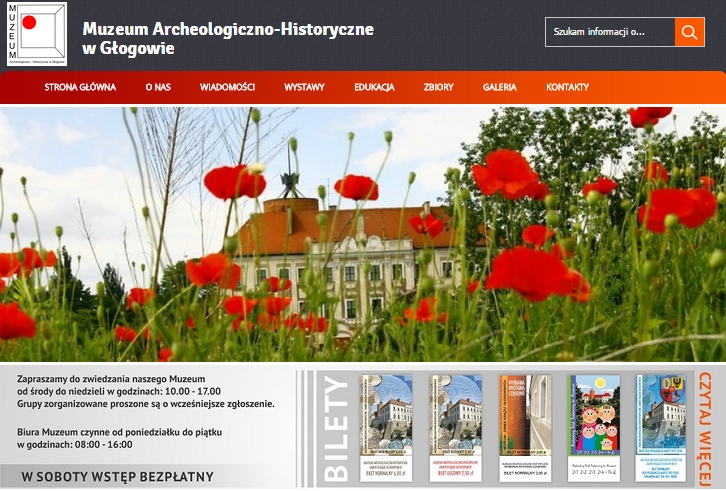Image resolution: width=726 pixels, height=491 pixels.
Task: Open the ticket thumbnail with the orange tower
Action: 525,428
